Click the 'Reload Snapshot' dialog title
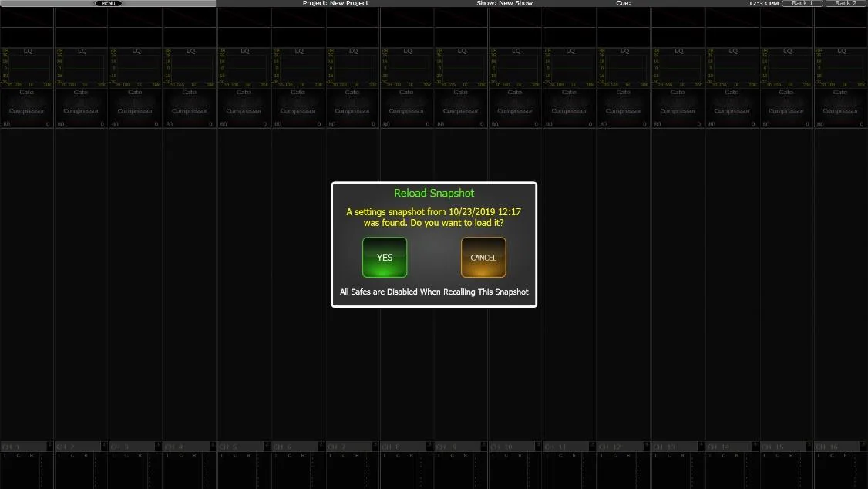The height and width of the screenshot is (489, 868). [434, 194]
